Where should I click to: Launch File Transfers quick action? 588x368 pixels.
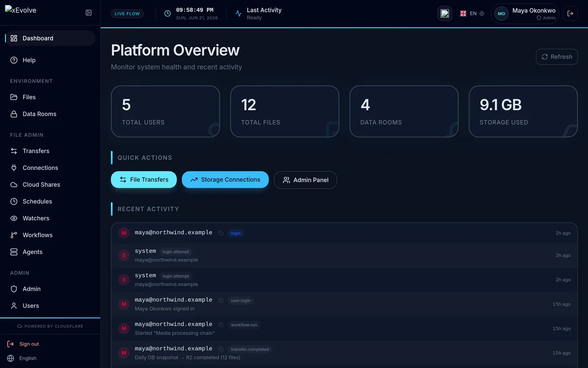coord(144,180)
